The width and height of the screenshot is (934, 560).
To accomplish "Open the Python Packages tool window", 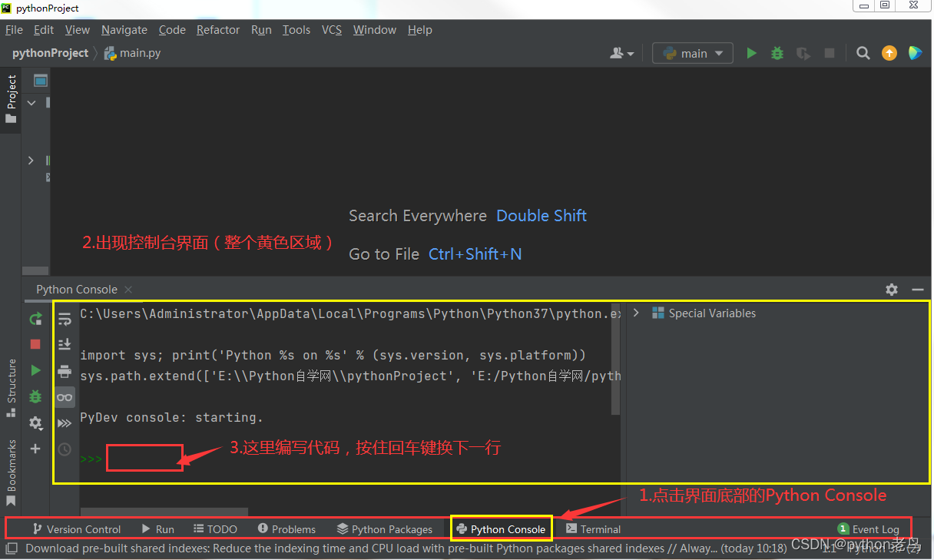I will [x=385, y=529].
